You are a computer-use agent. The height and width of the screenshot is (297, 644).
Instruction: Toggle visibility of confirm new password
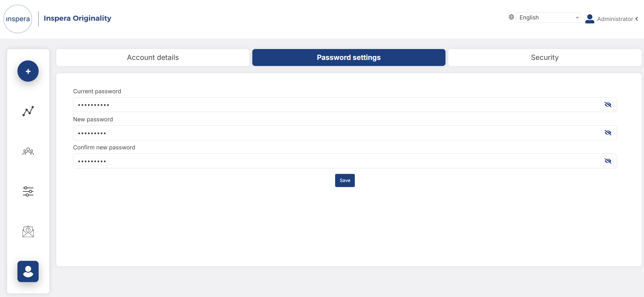608,161
